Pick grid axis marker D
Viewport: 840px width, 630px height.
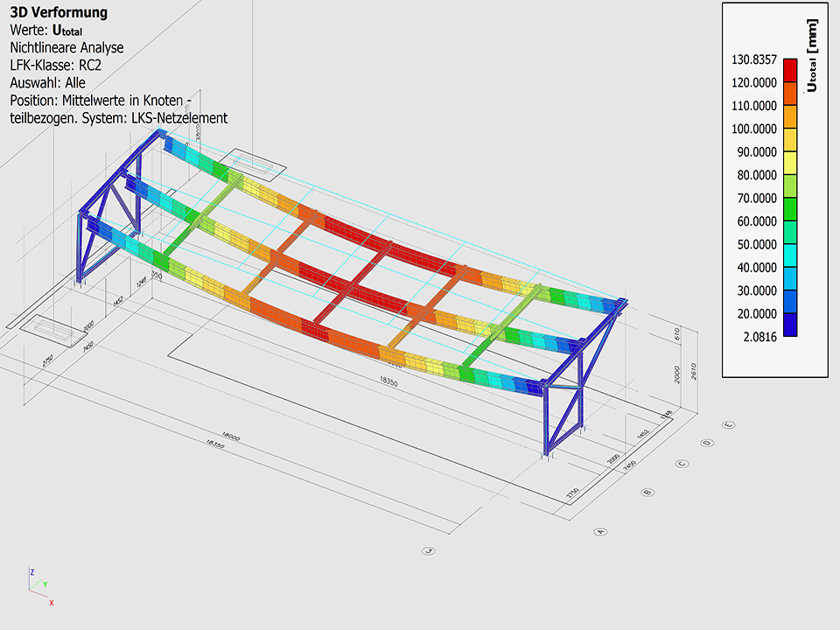click(708, 443)
